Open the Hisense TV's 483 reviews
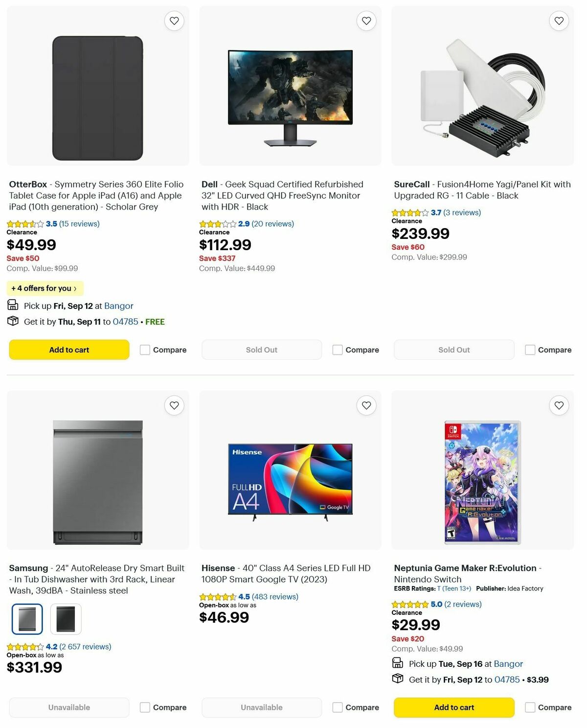 [275, 596]
